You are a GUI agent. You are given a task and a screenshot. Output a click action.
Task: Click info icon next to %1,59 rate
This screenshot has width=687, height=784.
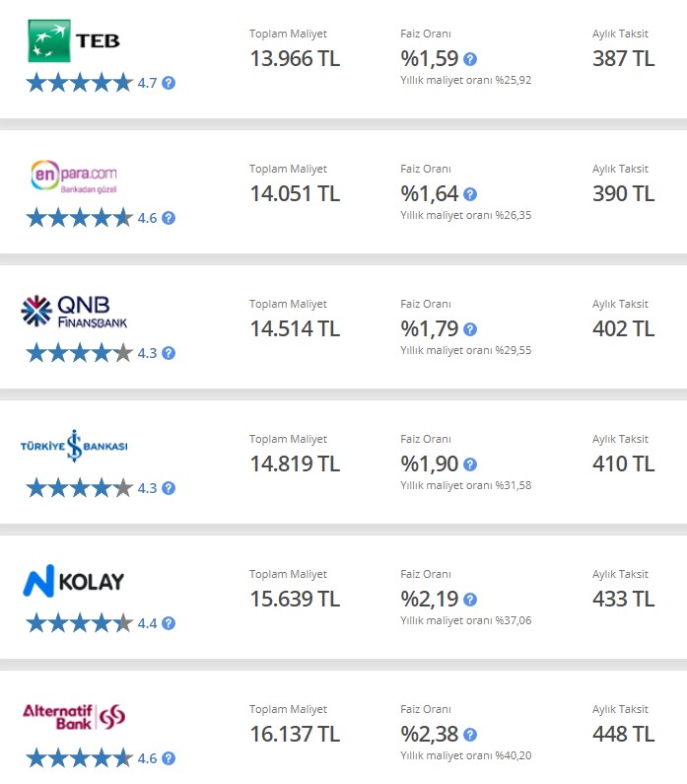(470, 59)
